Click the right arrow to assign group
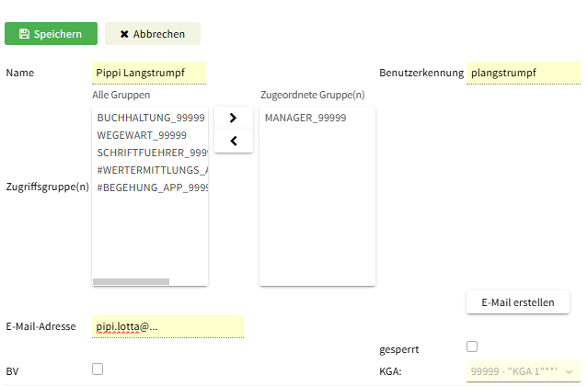 coord(233,118)
